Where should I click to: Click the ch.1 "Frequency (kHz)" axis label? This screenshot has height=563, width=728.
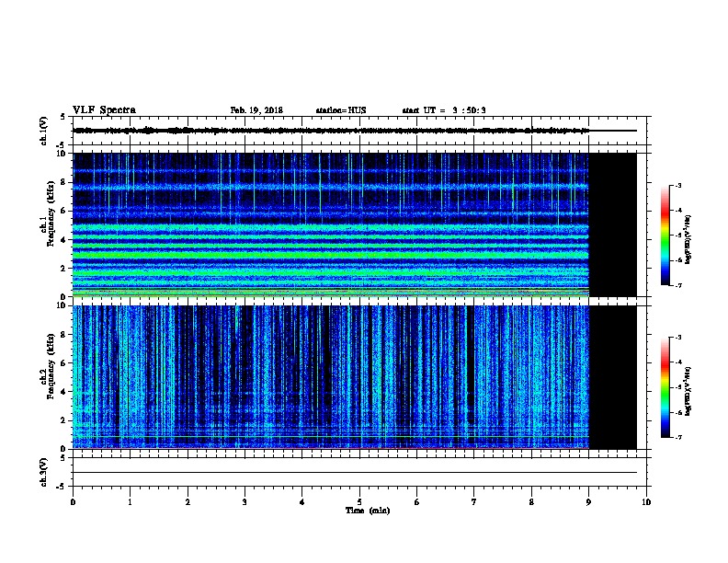coord(51,214)
